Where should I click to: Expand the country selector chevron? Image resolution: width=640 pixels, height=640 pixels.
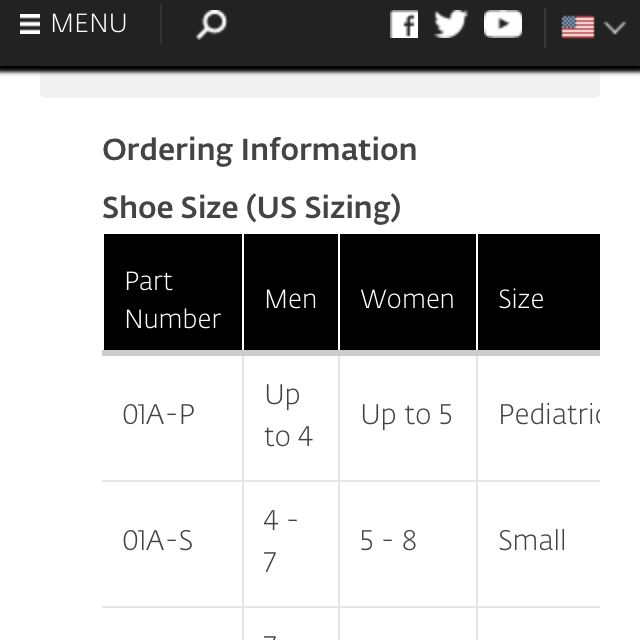[x=614, y=27]
